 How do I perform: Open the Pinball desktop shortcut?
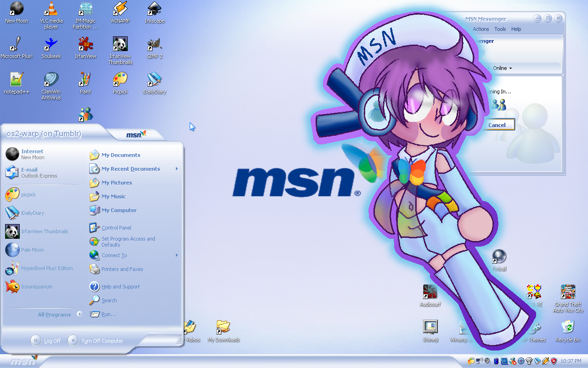click(x=499, y=257)
